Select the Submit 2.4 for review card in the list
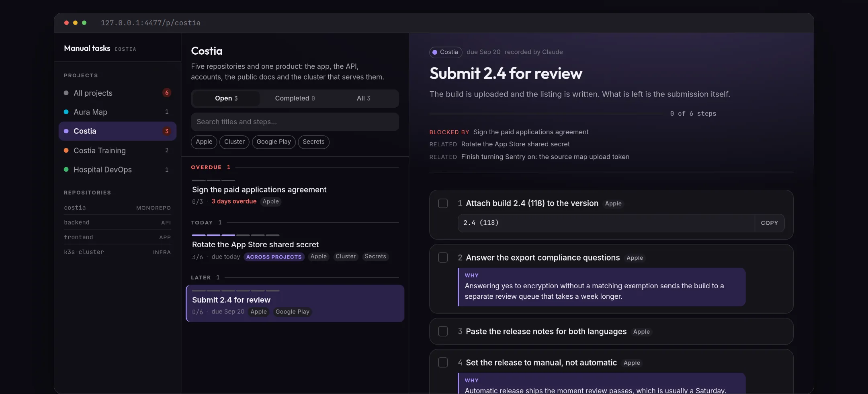 [x=295, y=304]
